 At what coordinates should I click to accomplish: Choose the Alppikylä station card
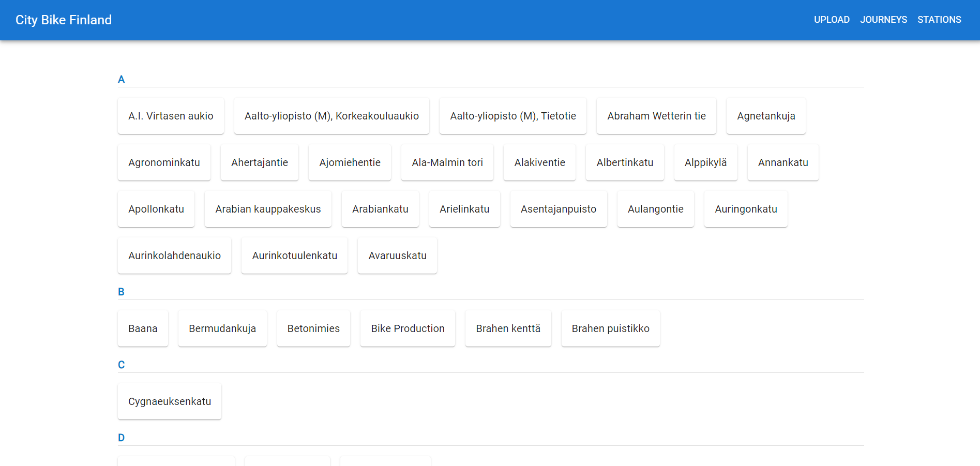[x=705, y=162]
